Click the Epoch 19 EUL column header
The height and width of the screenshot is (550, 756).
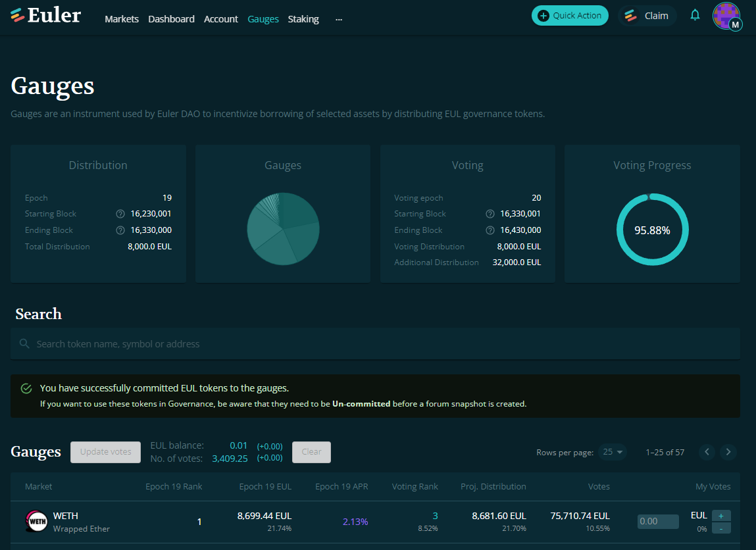coord(265,486)
